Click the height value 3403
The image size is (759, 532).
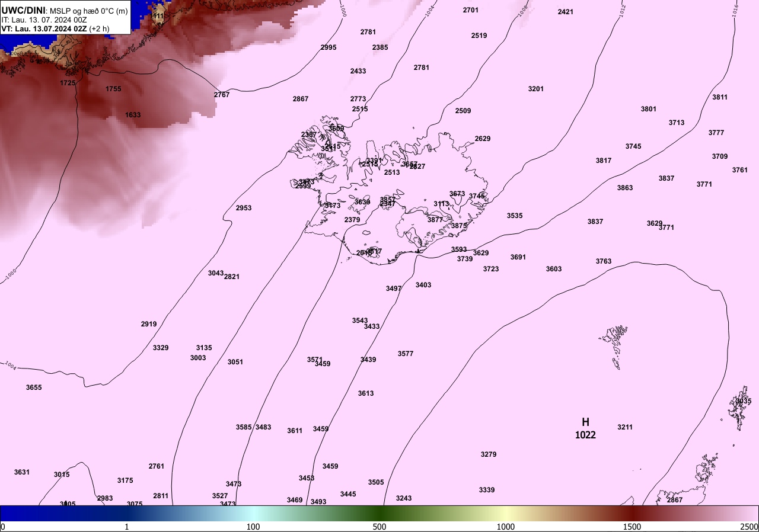pyautogui.click(x=423, y=285)
